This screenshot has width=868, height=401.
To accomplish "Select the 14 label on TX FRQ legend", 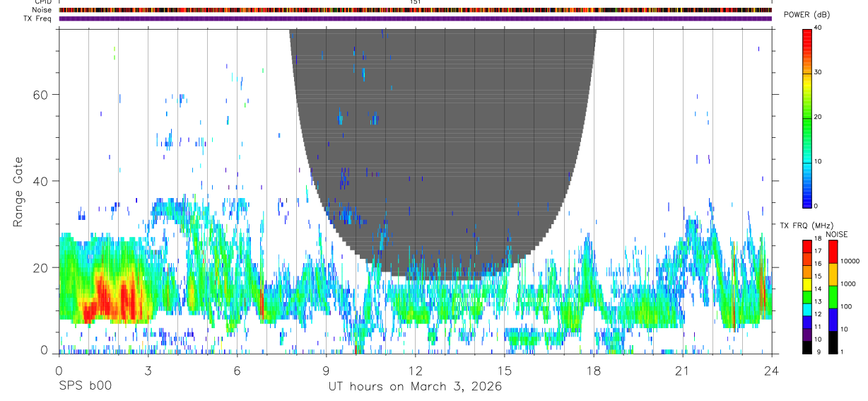I will point(817,289).
